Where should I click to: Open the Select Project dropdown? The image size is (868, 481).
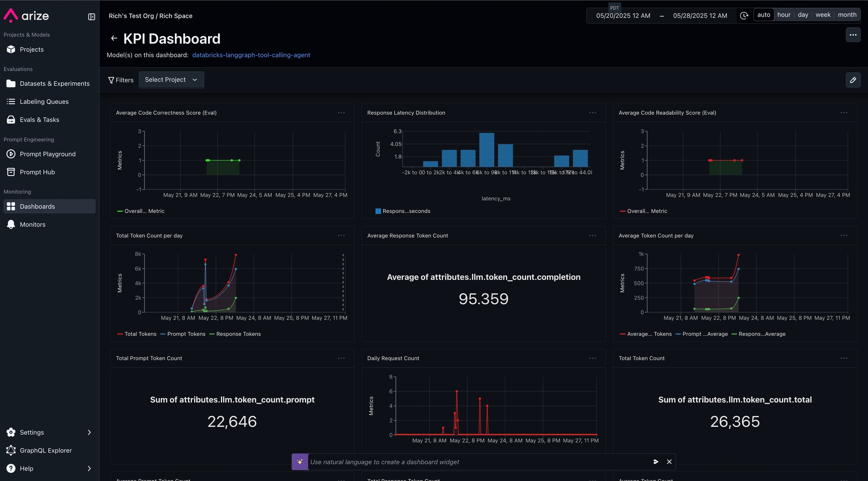(171, 80)
